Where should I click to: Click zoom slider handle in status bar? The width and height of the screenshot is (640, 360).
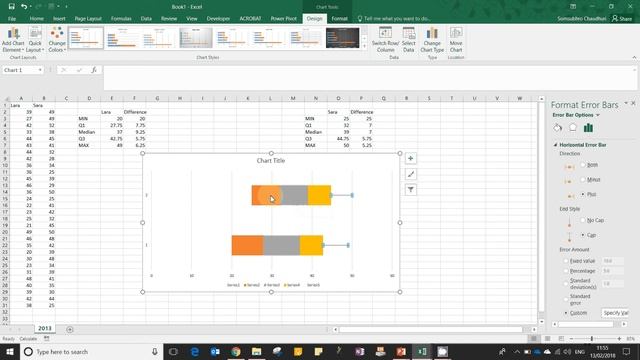click(592, 339)
